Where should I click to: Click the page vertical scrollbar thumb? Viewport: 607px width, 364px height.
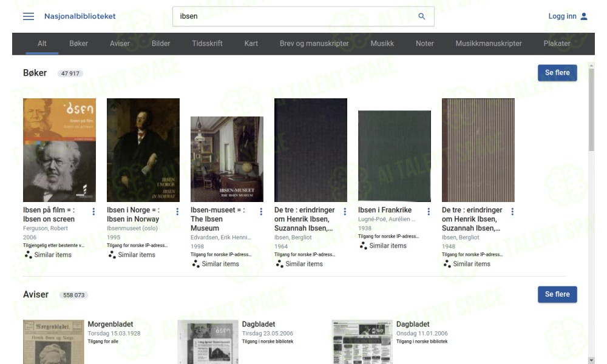click(x=591, y=110)
